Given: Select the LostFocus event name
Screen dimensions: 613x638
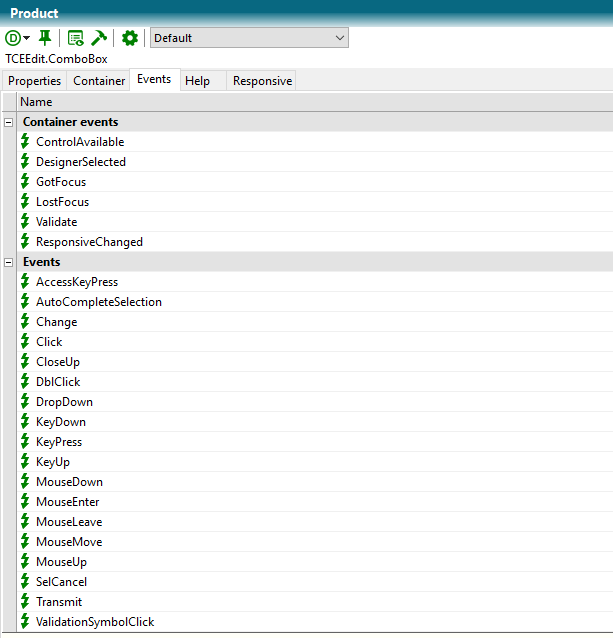Looking at the screenshot, I should (x=62, y=202).
